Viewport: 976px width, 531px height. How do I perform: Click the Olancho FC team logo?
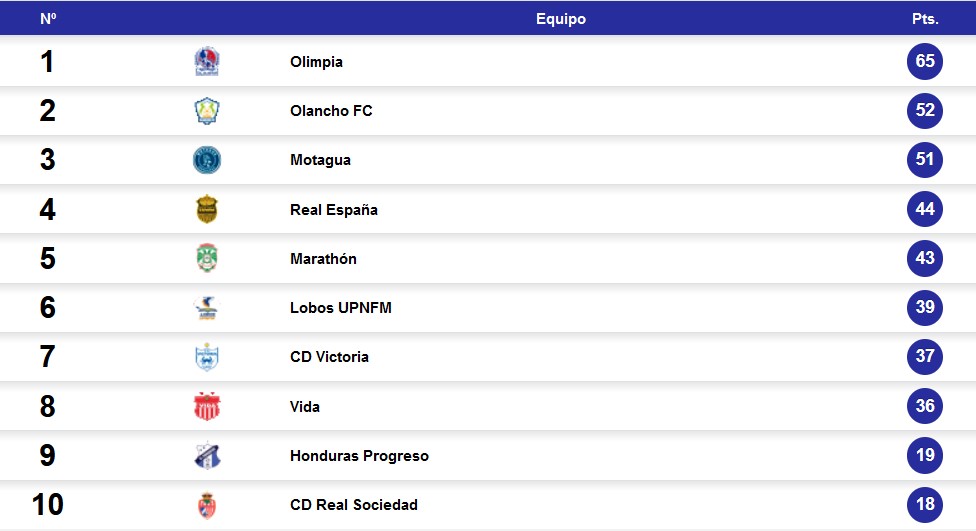207,111
